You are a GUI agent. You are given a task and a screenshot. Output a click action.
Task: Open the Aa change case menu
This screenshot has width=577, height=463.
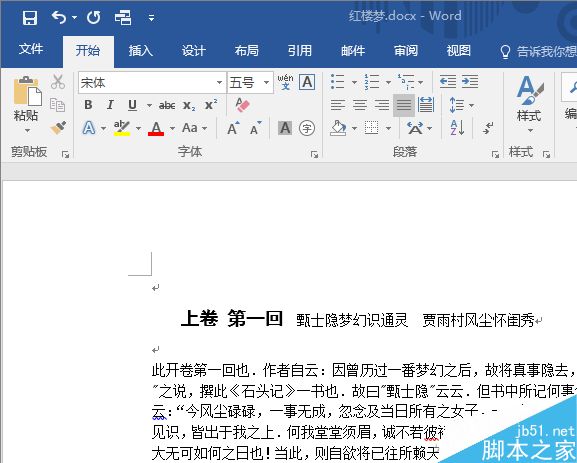pyautogui.click(x=194, y=128)
